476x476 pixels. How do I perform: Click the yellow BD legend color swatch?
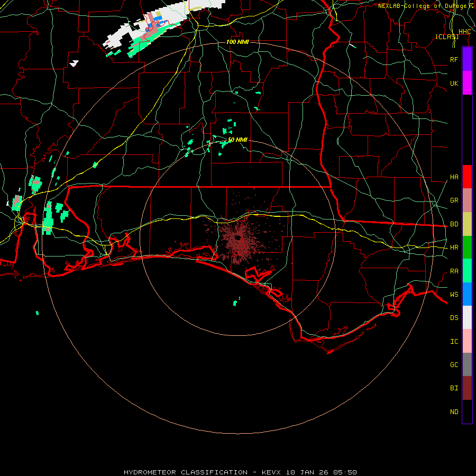467,224
